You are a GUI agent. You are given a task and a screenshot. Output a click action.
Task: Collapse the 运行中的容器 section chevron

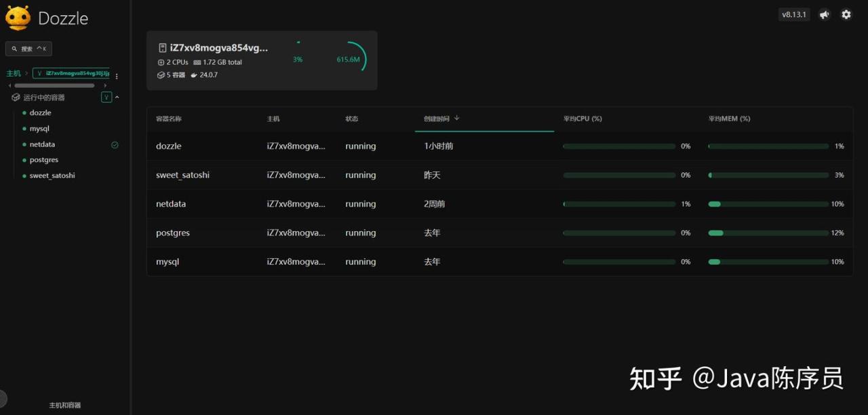117,97
